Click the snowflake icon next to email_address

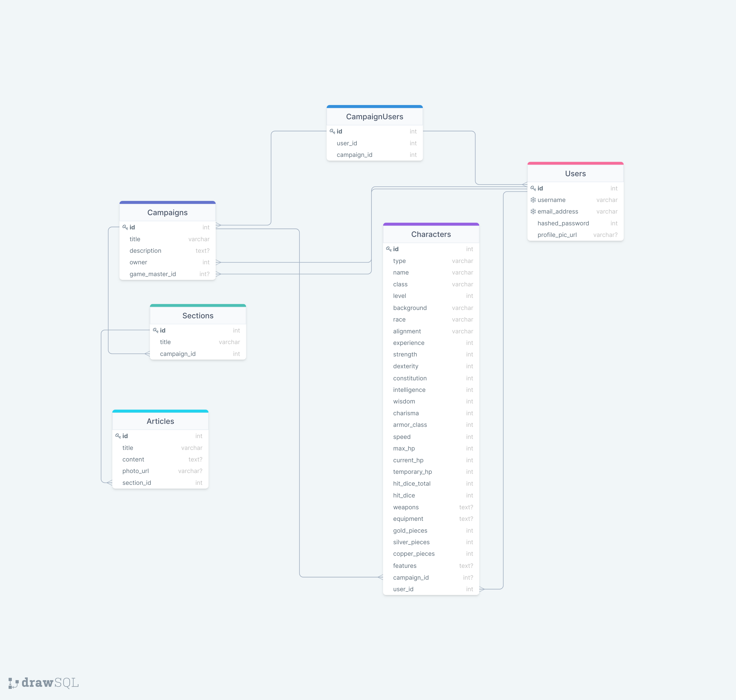(x=533, y=212)
